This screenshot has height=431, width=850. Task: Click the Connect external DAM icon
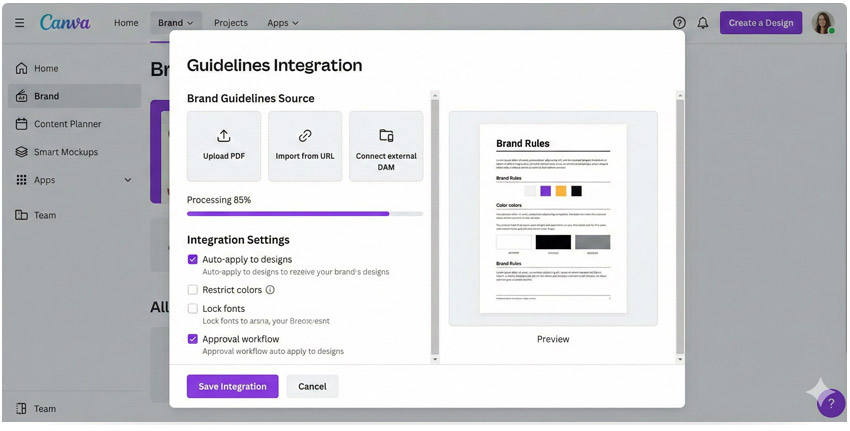coord(386,136)
